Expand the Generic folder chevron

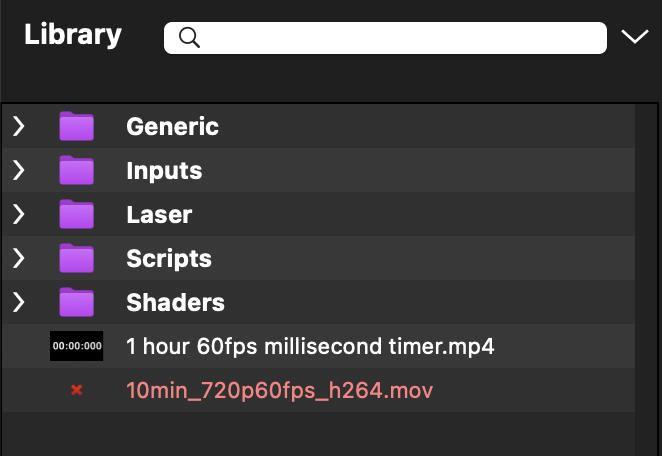click(18, 127)
